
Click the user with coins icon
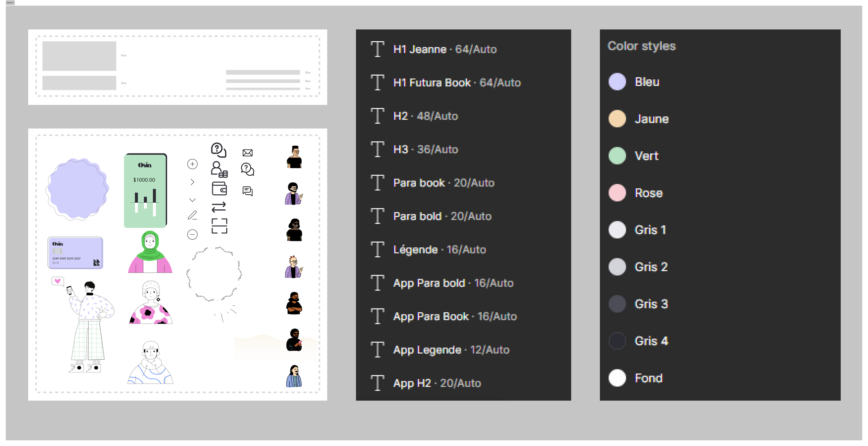click(x=219, y=169)
